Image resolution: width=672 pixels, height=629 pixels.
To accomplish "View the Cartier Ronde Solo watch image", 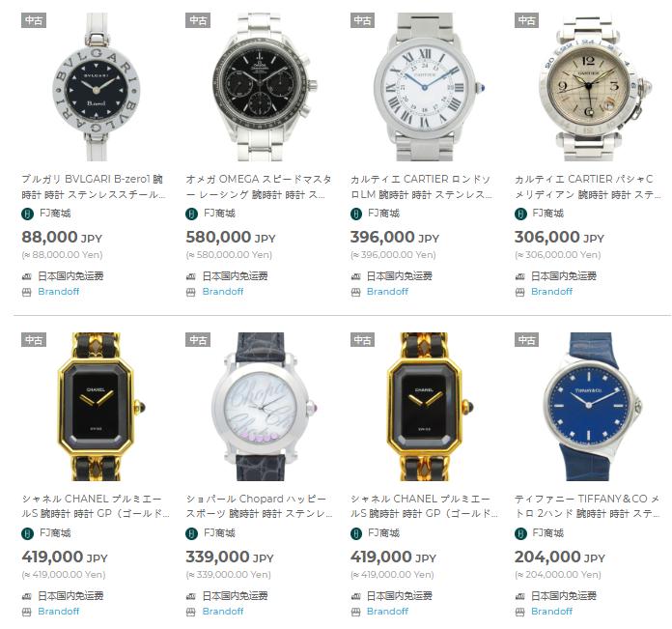I will 424,87.
